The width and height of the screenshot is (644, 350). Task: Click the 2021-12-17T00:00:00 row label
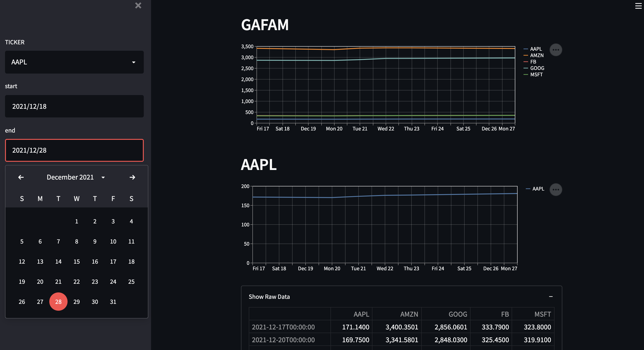pyautogui.click(x=290, y=327)
